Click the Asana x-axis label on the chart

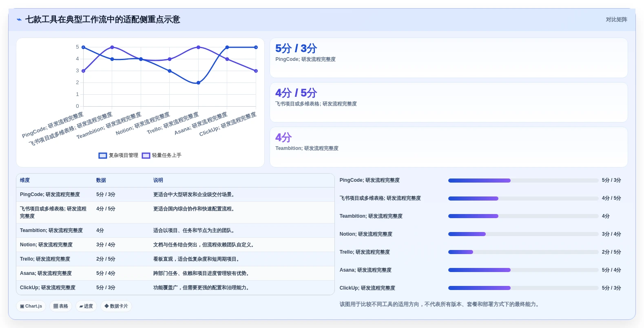pos(201,123)
